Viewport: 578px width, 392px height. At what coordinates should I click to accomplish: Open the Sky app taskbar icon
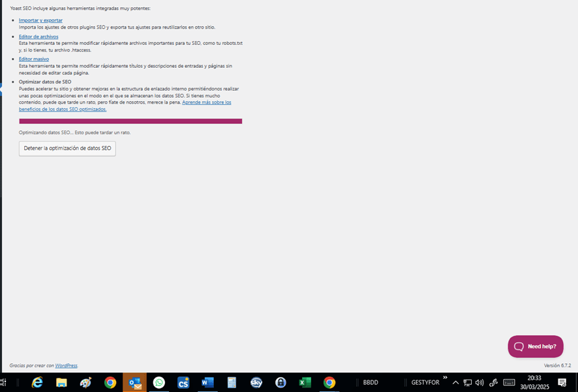point(256,382)
